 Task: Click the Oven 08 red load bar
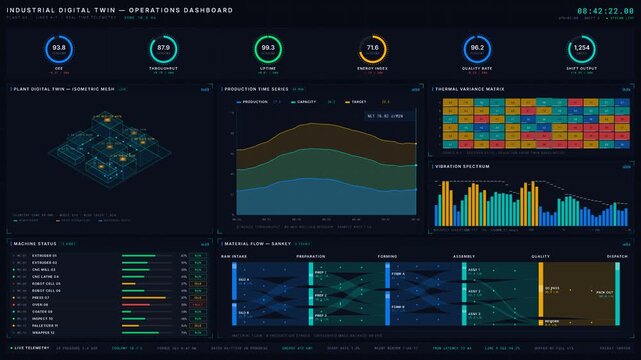point(136,305)
